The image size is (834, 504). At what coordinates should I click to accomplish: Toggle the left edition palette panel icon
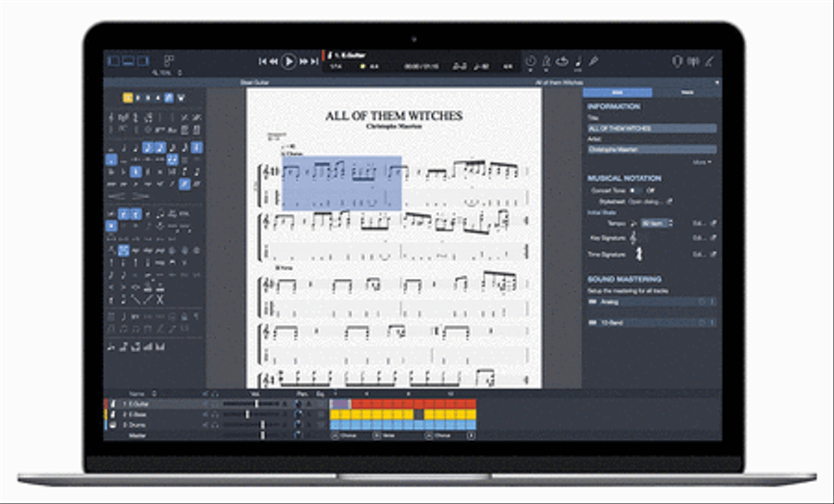(114, 61)
